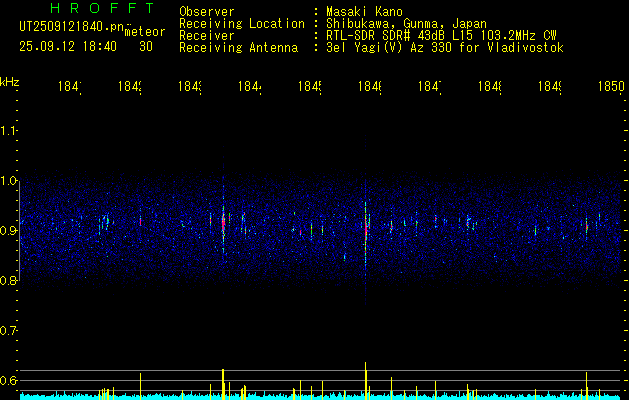Click the date-time stamp 25.09.12 18:40

point(68,47)
